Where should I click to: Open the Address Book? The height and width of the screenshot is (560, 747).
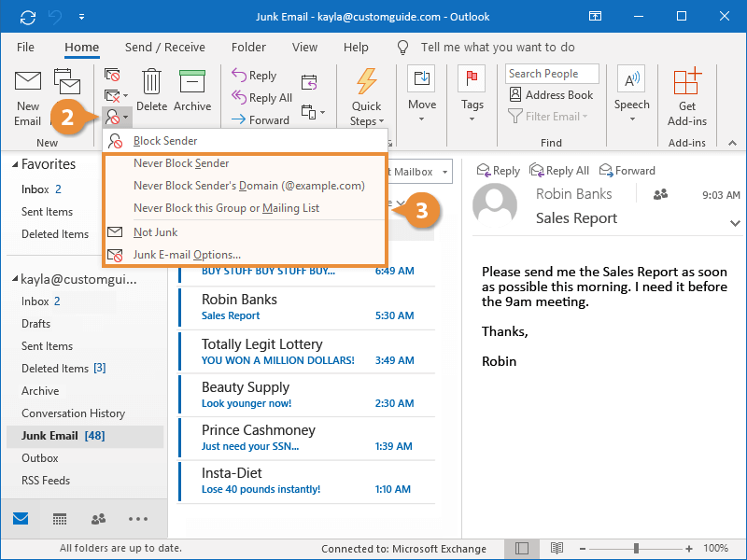(551, 95)
